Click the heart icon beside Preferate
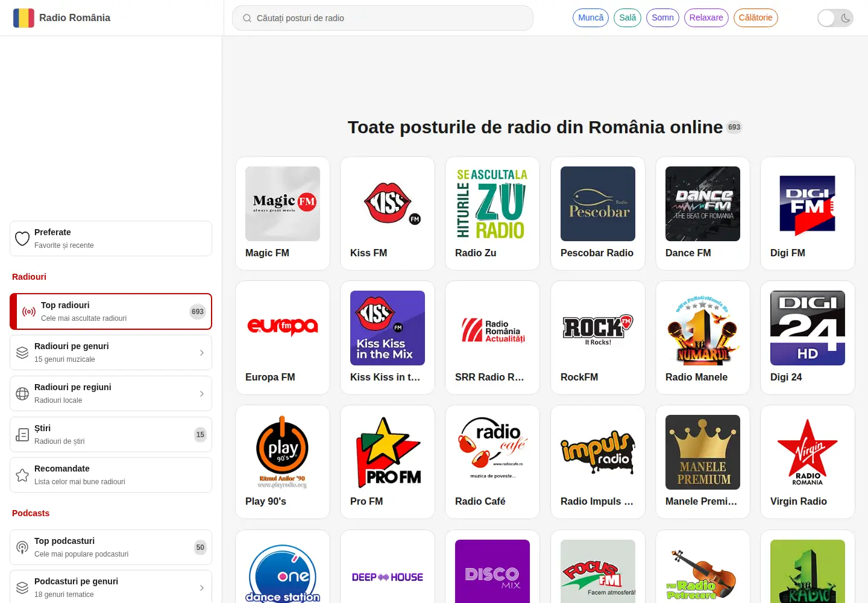Image resolution: width=868 pixels, height=603 pixels. click(22, 239)
